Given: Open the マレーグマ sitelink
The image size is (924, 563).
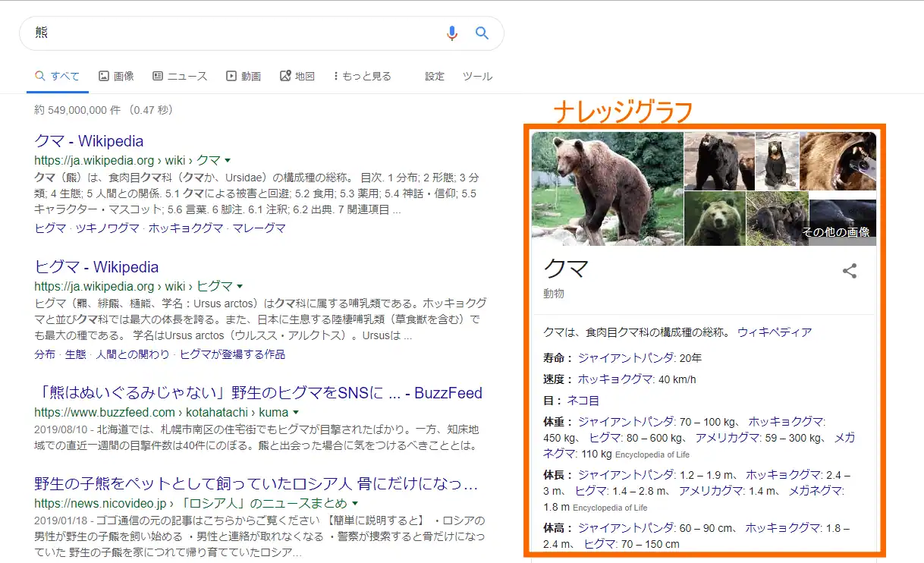Looking at the screenshot, I should [x=259, y=228].
